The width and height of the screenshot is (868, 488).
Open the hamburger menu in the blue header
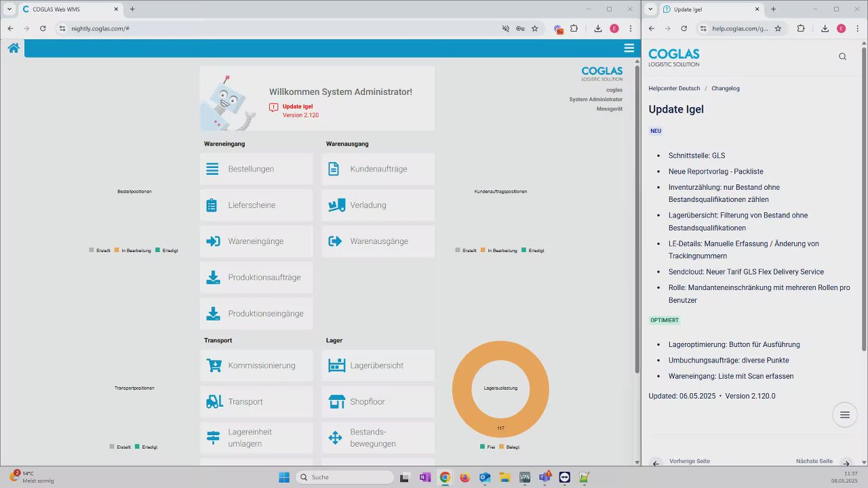coord(629,48)
